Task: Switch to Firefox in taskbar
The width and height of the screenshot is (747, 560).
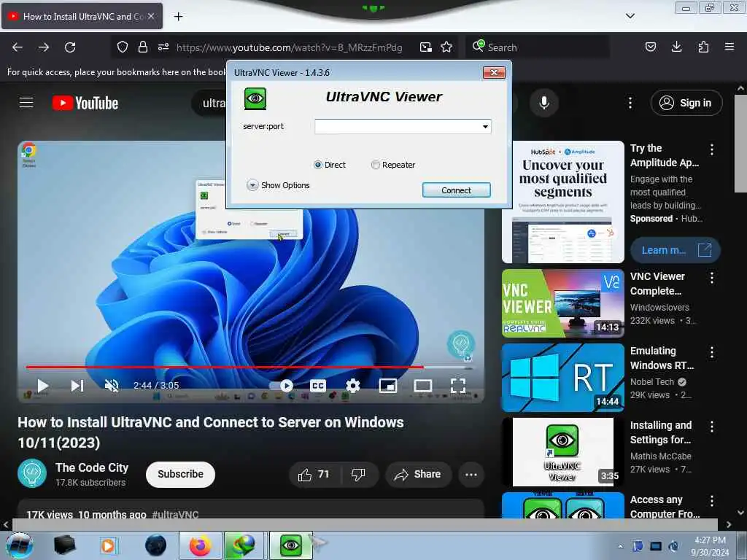Action: pos(200,545)
